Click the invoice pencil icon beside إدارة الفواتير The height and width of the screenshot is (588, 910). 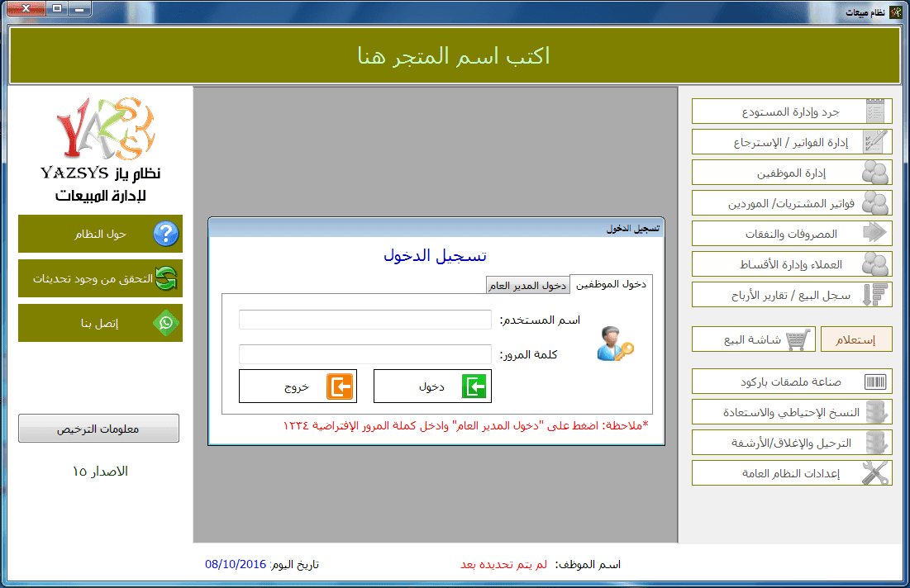875,141
